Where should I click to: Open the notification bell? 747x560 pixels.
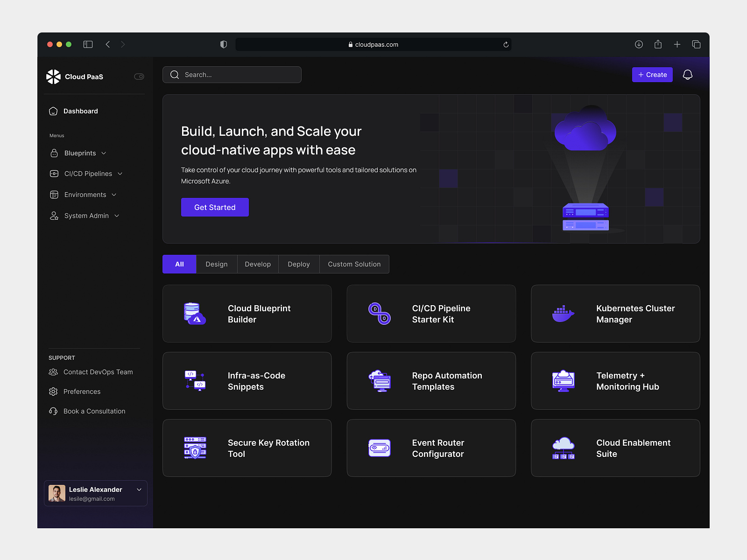(x=687, y=75)
